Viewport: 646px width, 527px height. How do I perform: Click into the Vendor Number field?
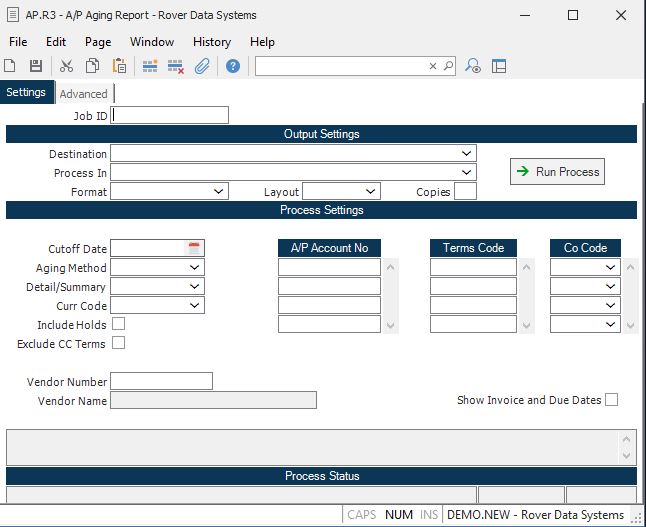[162, 381]
